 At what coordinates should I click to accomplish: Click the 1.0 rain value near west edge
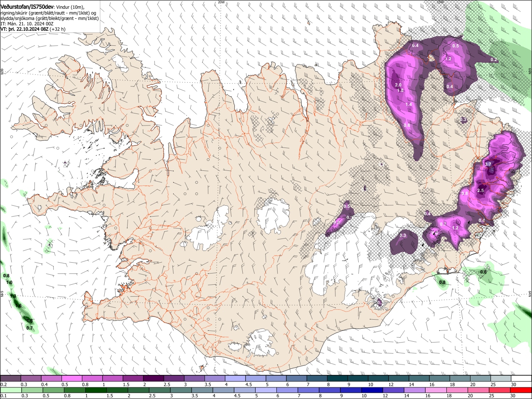(x=9, y=282)
